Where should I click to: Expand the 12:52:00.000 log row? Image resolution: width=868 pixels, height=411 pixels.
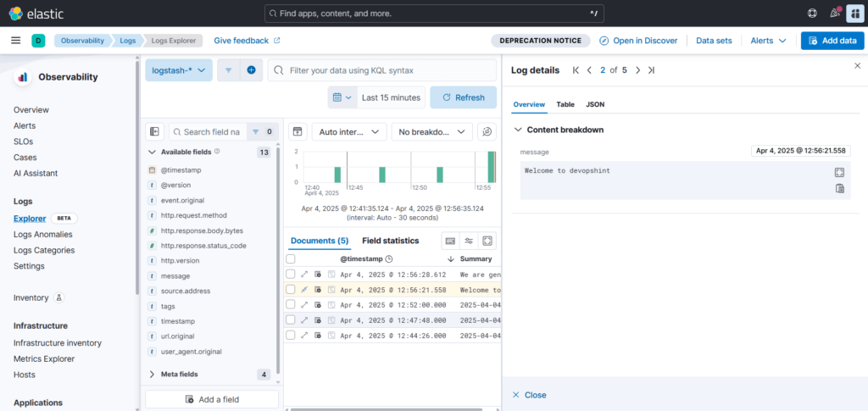point(304,304)
